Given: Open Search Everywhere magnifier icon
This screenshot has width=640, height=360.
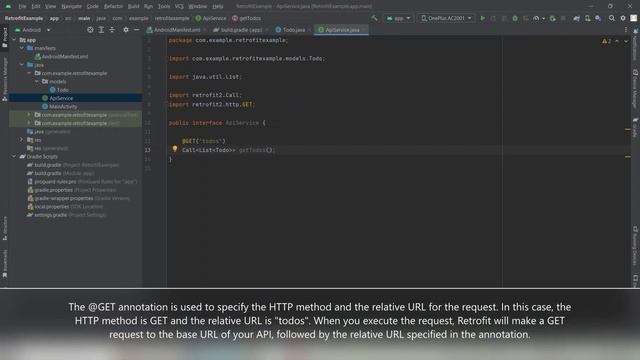Looking at the screenshot, I should click(x=611, y=18).
